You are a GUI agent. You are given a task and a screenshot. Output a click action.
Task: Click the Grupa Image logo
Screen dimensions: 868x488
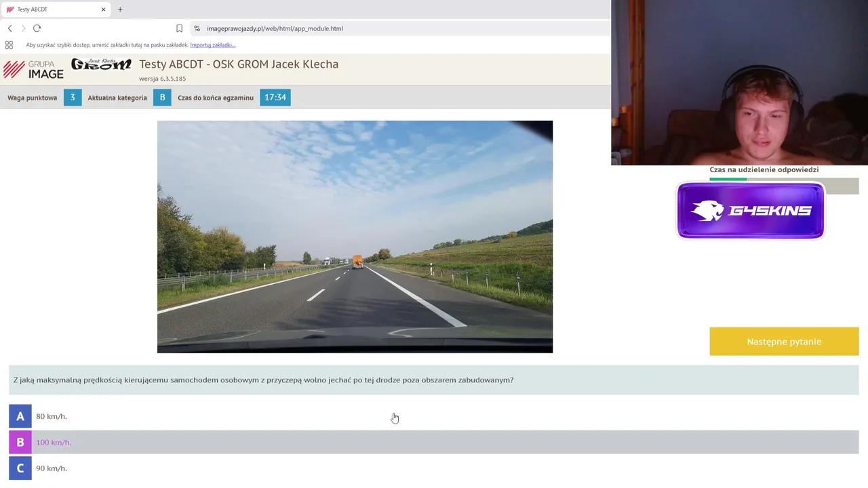point(34,70)
